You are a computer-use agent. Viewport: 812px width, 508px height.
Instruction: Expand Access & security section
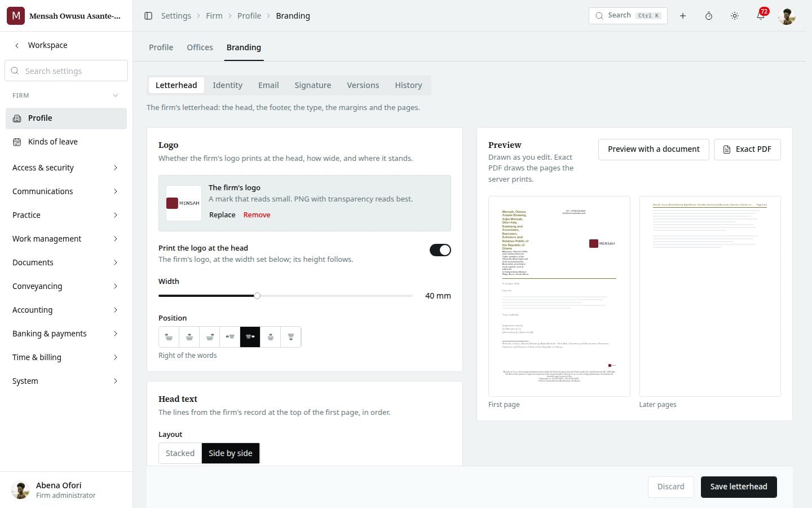tap(66, 168)
